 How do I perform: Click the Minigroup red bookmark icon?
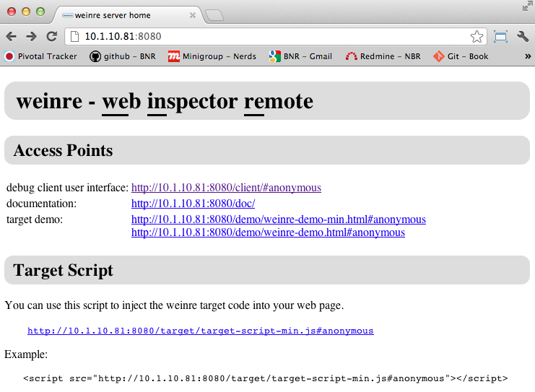coord(174,56)
